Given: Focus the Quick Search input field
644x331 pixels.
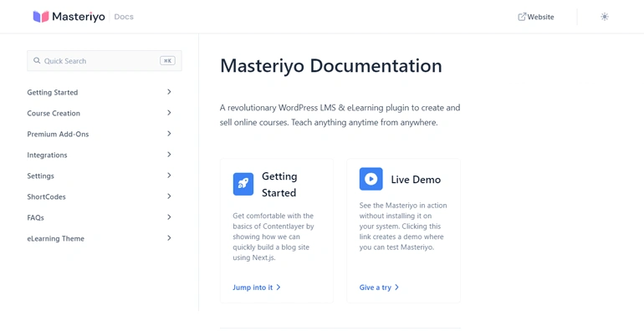Looking at the screenshot, I should (x=105, y=61).
